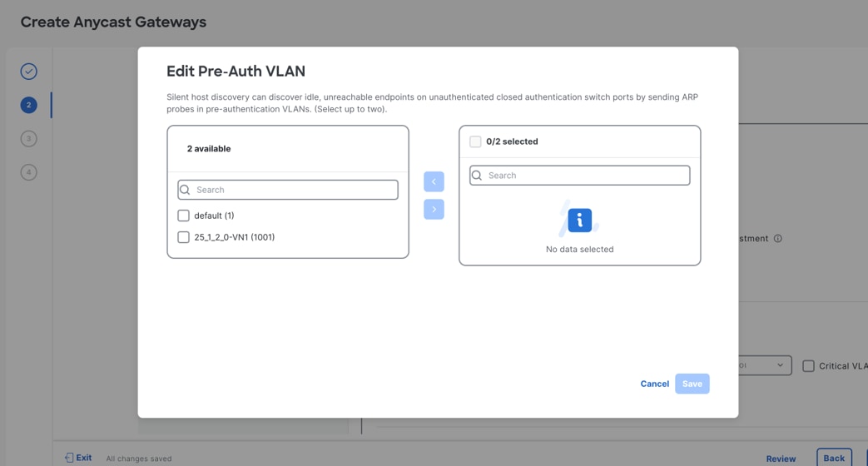Screen dimensions: 868x466
Task: Save the Pre-Auth VLAN selection
Action: 692,384
